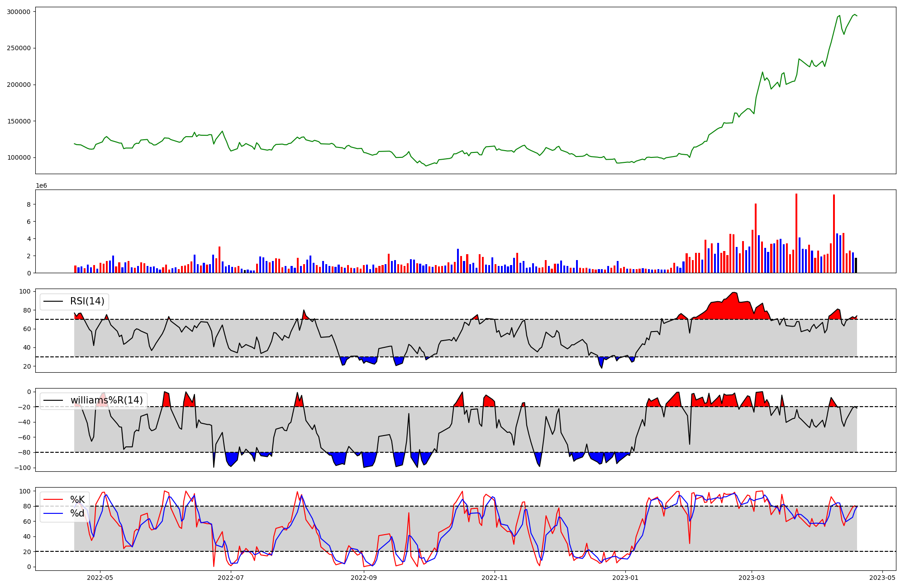This screenshot has height=588, width=905.
Task: Click the 100000 price axis label
Action: click(19, 158)
